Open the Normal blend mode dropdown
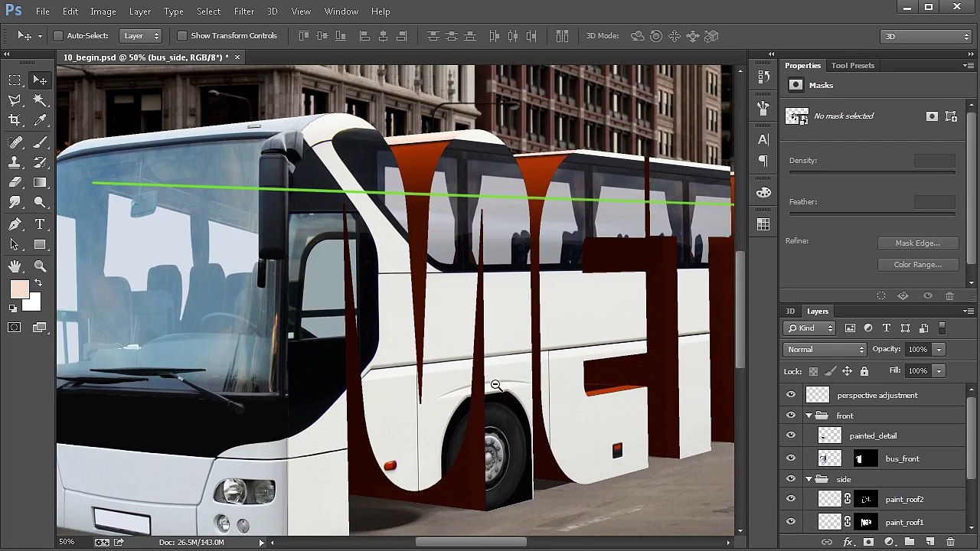Viewport: 980px width, 551px height. pos(825,350)
